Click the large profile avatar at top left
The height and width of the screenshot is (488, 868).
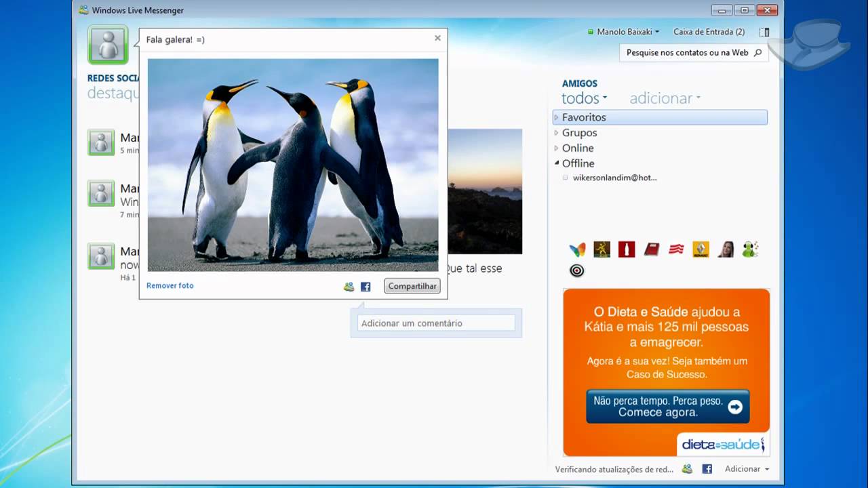pyautogui.click(x=107, y=45)
